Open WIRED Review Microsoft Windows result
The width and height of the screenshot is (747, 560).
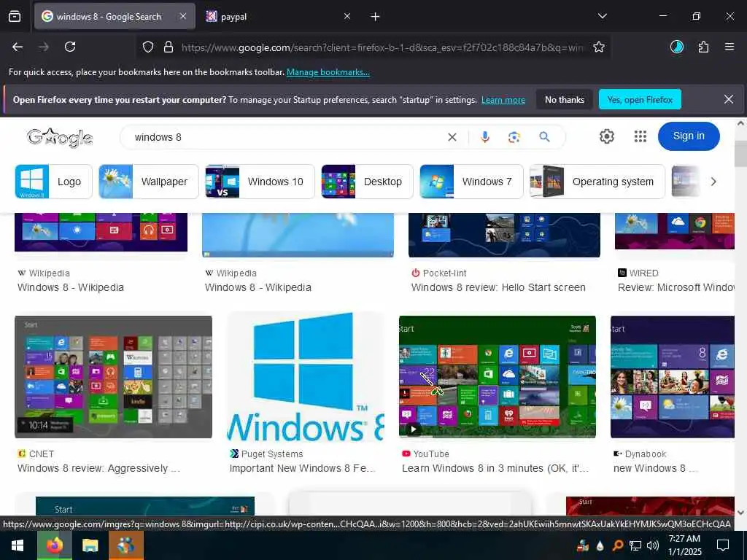pos(676,287)
